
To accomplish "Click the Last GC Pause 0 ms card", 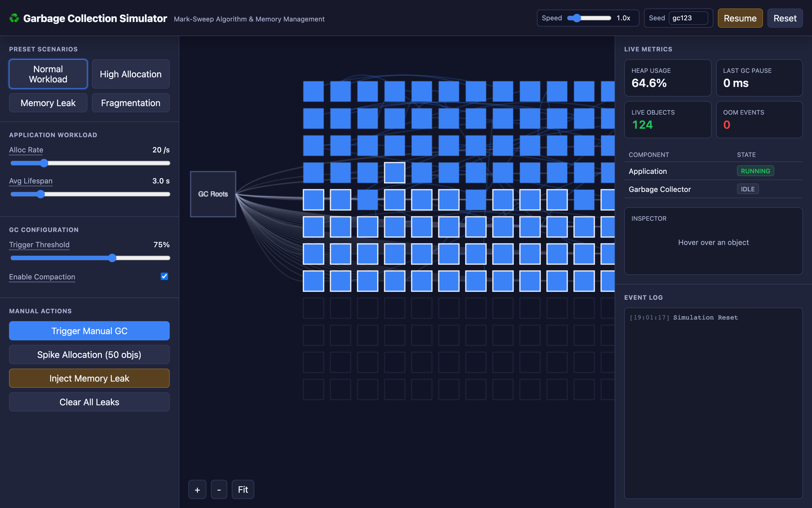I will (759, 78).
